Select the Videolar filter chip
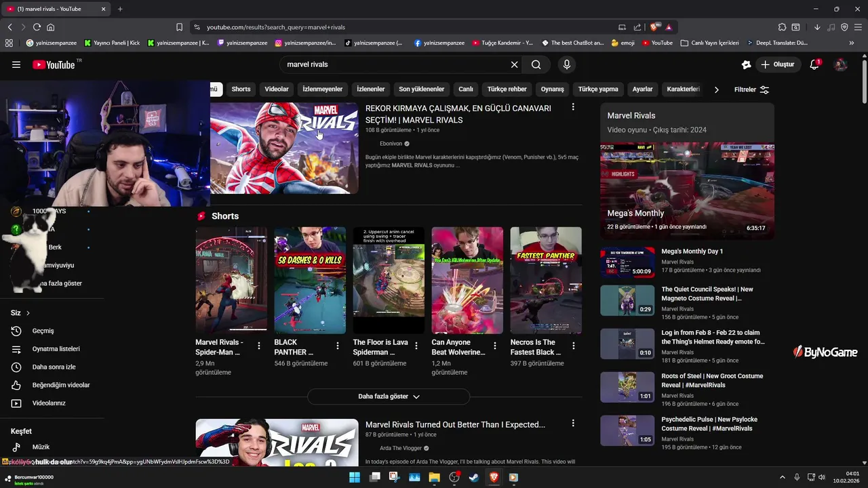This screenshot has width=868, height=488. [277, 89]
